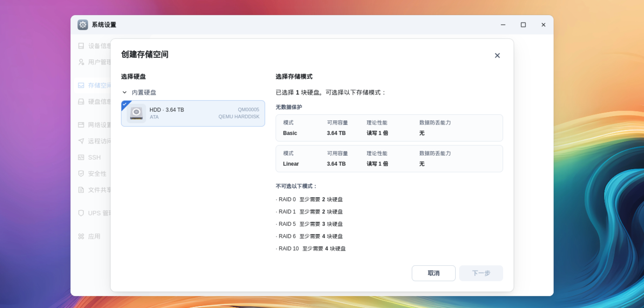Click the 选择存储模式 heading
The image size is (644, 308).
(x=294, y=77)
